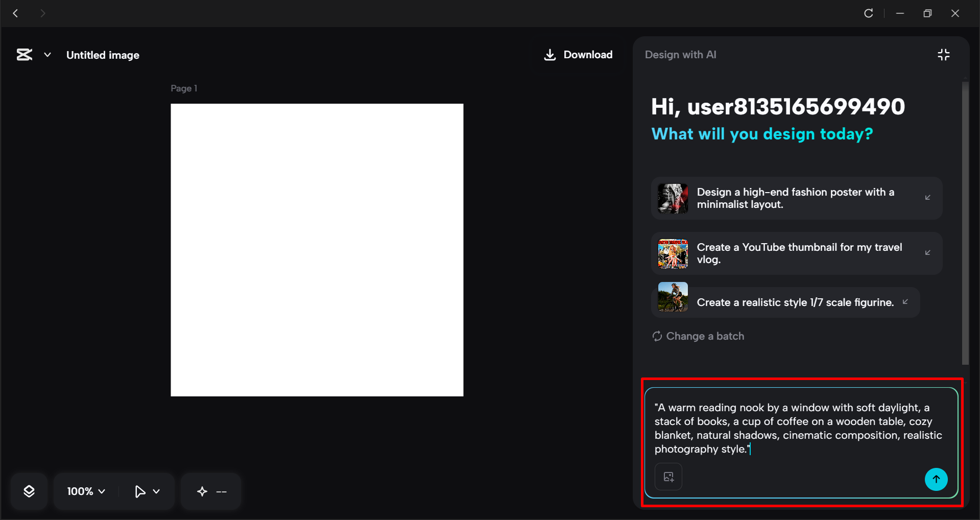Open the dropdown beside the CapCut logo
Screen dimensions: 980x520
coord(47,55)
